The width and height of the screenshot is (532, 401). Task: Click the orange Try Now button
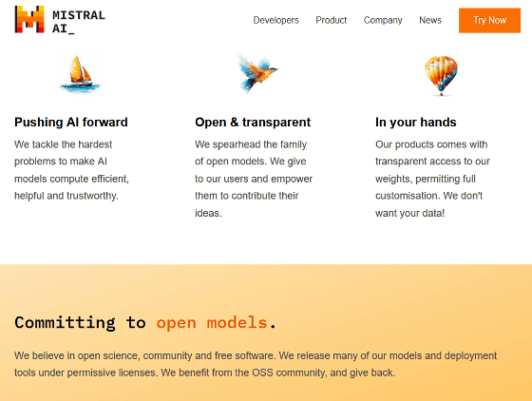[489, 20]
